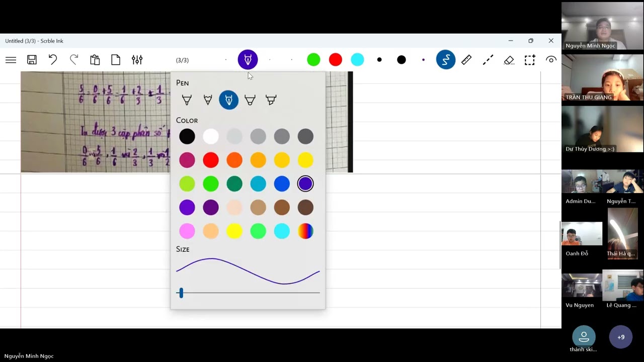This screenshot has width=644, height=362.
Task: Select the rainbow gradient swatch
Action: coord(305,231)
